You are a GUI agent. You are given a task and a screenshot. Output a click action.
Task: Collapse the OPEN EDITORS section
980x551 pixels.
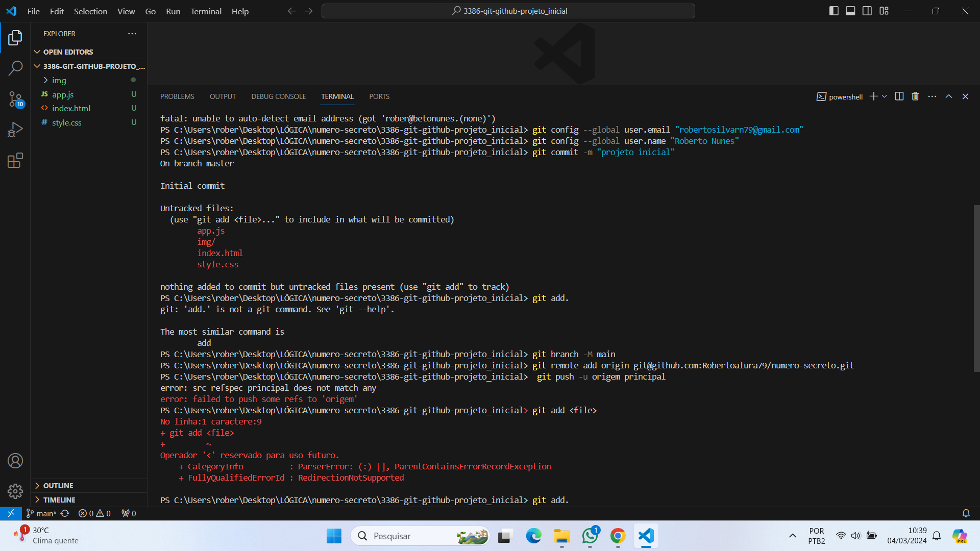click(x=89, y=52)
